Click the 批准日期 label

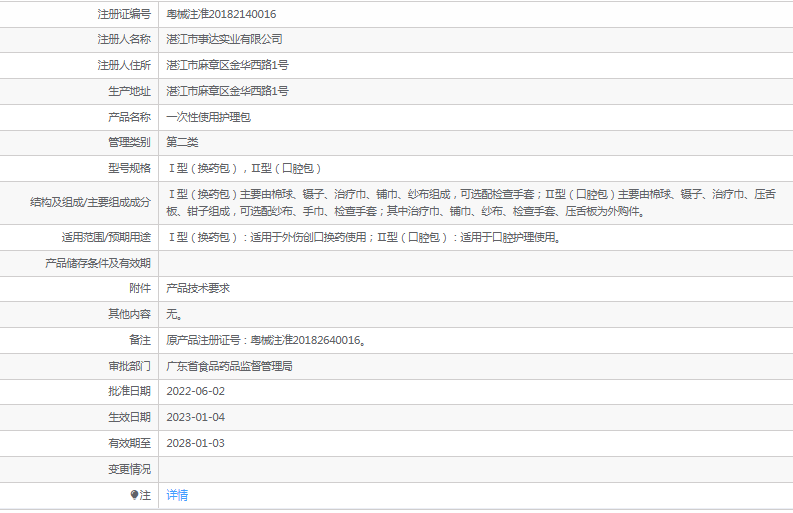(x=129, y=392)
